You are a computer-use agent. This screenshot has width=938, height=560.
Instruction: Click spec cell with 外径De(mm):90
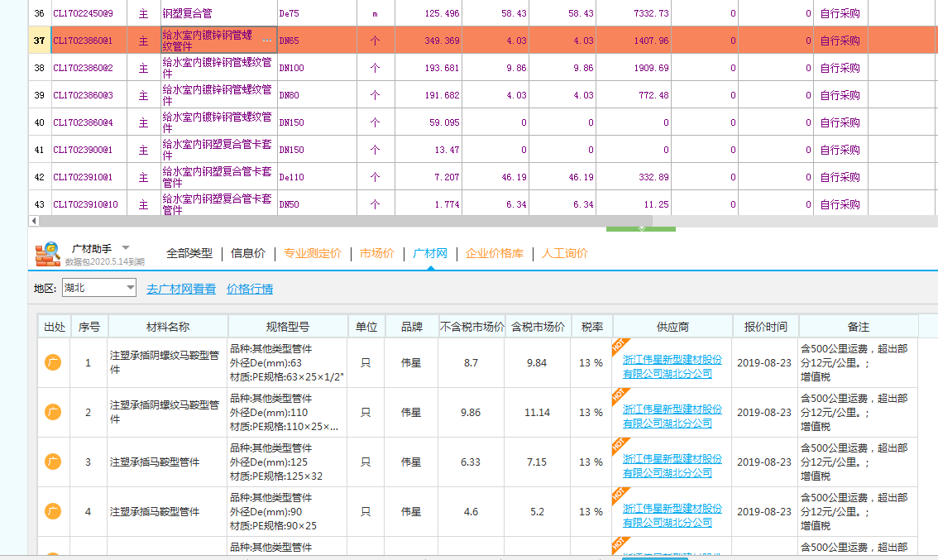[x=288, y=511]
